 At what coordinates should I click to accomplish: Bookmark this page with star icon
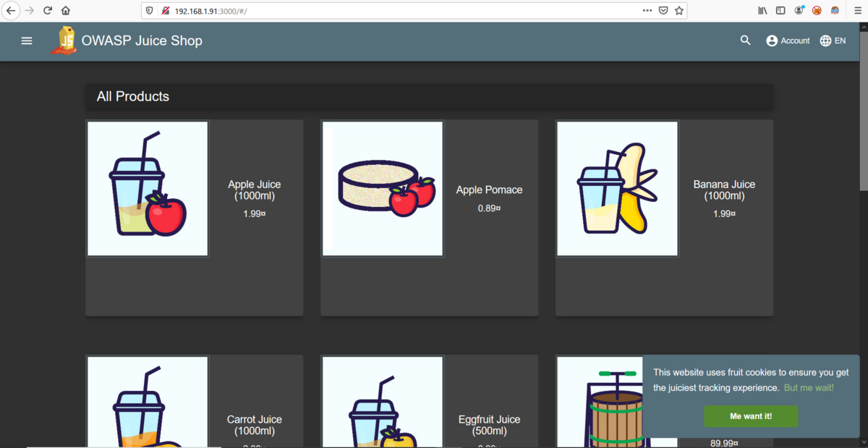[x=679, y=11]
